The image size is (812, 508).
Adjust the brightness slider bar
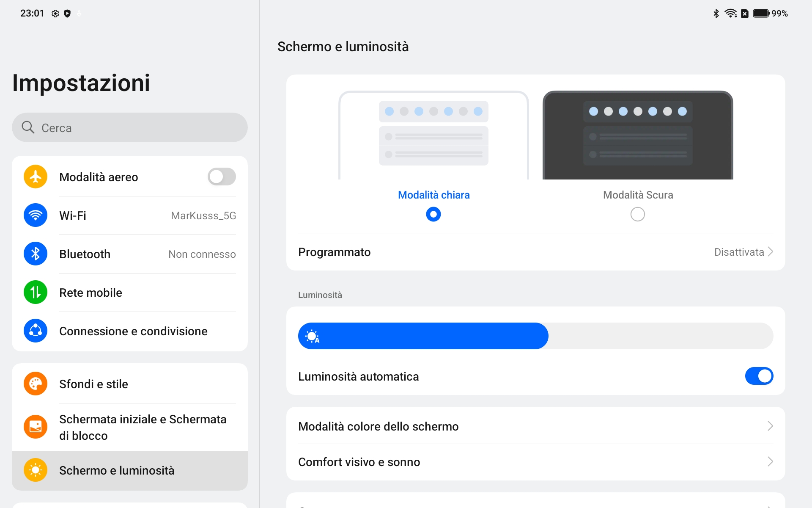536,336
